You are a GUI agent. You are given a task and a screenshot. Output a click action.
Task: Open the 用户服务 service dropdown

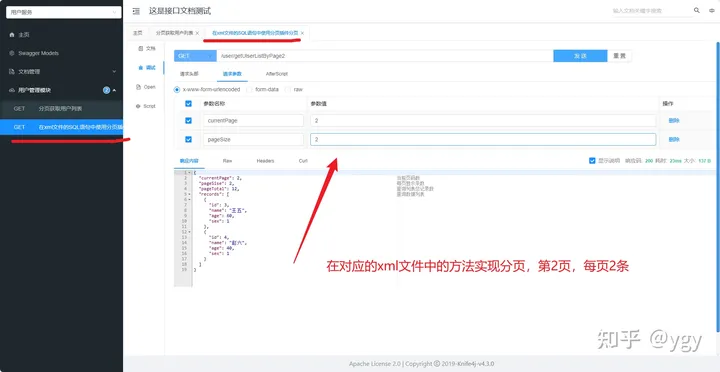coord(63,12)
